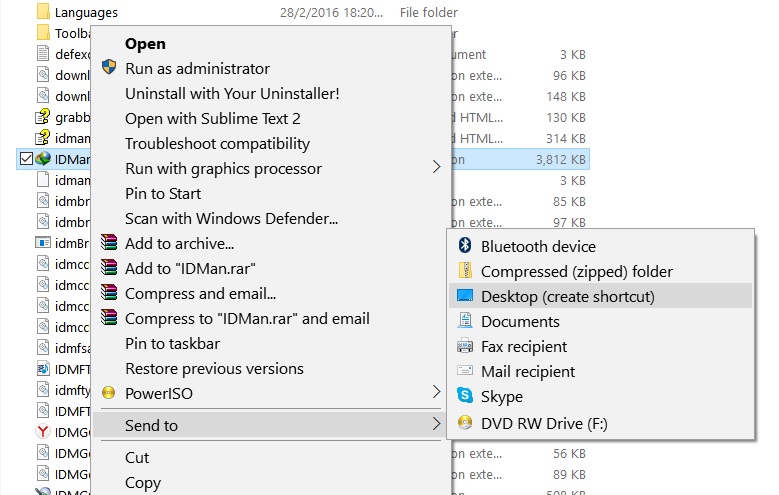The width and height of the screenshot is (779, 495).
Task: Click the Compressed (zipped) folder icon
Action: tap(464, 271)
